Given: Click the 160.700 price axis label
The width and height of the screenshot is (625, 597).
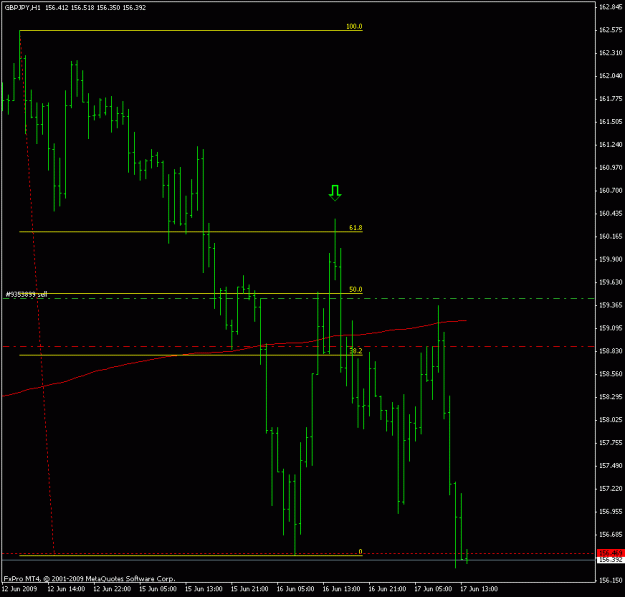Looking at the screenshot, I should click(x=611, y=190).
